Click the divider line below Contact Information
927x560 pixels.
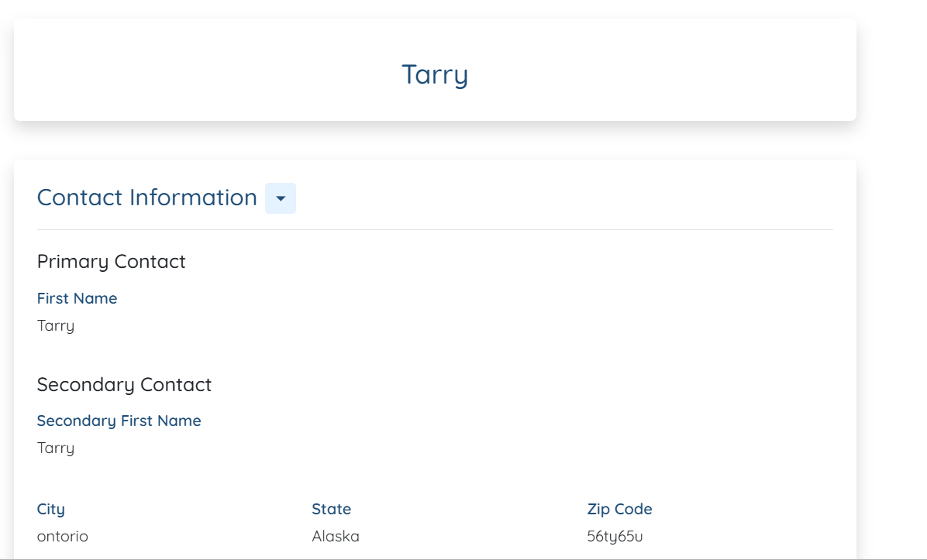coord(435,230)
